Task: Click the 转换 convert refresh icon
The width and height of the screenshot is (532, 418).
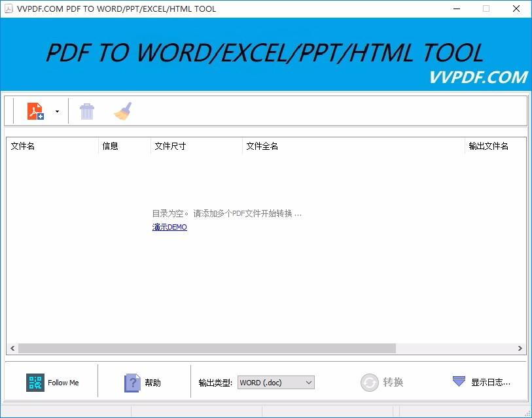Action: [x=370, y=383]
